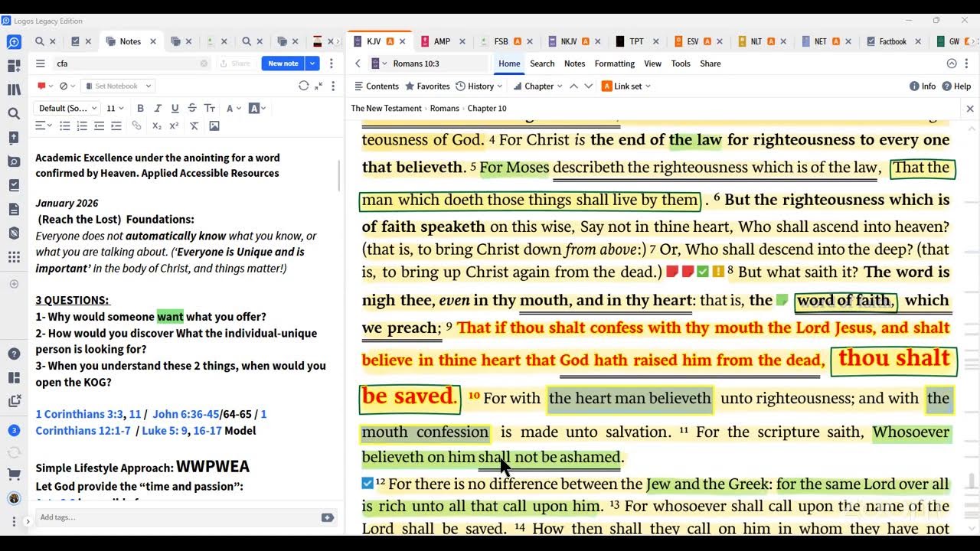Viewport: 980px width, 551px height.
Task: Open the Set Notebook dropdown
Action: (x=117, y=86)
